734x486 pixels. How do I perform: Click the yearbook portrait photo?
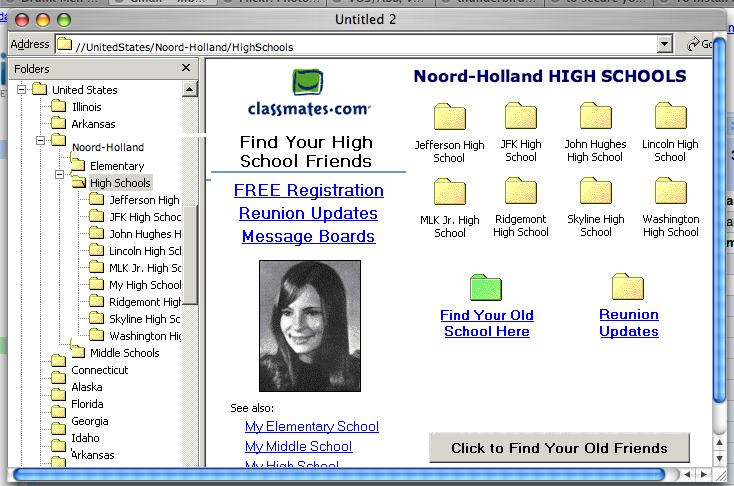[x=310, y=326]
